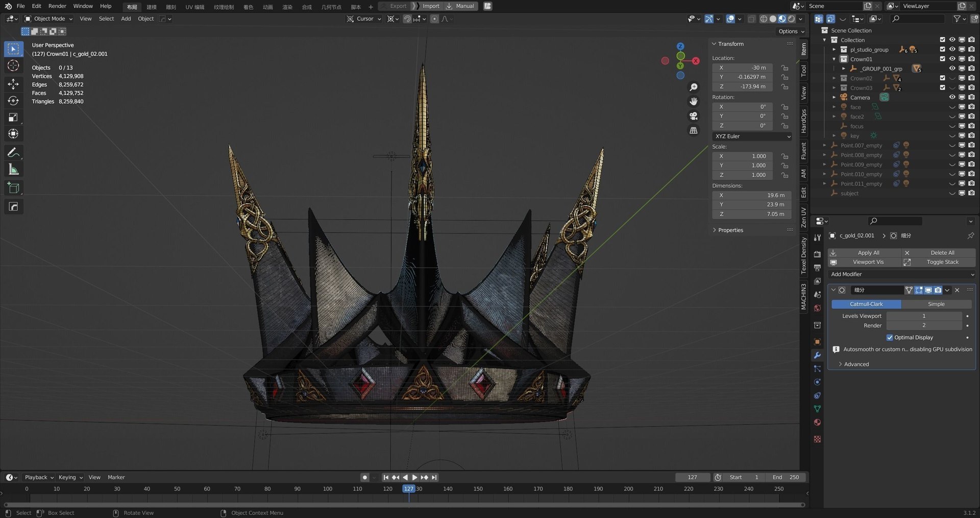Screen dimensions: 980x518
Task: Exclude Crown02 collection checkbox
Action: pos(942,78)
